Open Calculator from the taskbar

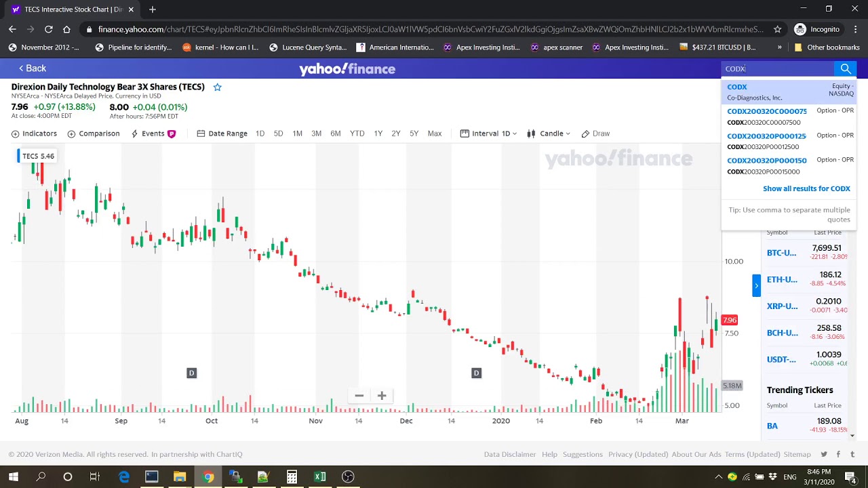coord(292,476)
